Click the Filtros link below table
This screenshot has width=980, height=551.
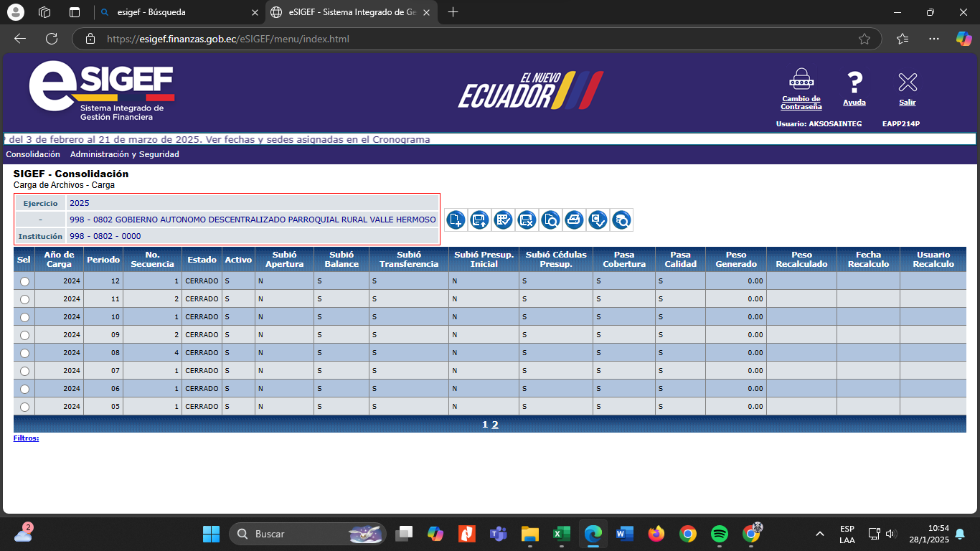click(x=26, y=438)
